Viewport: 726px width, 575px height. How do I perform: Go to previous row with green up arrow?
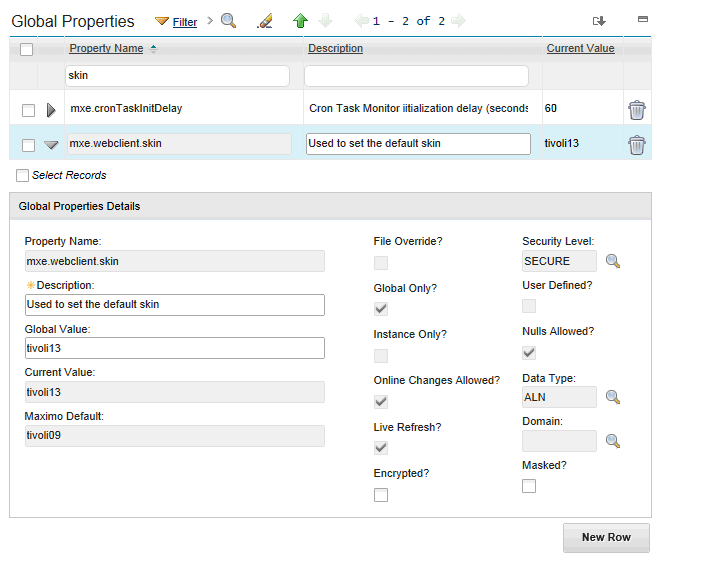(x=300, y=21)
